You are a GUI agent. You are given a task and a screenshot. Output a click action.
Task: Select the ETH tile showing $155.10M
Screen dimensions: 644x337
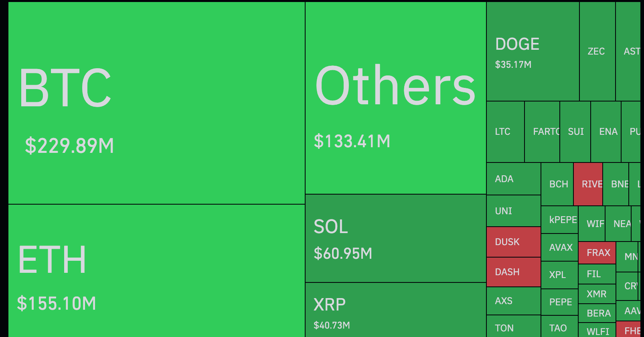(156, 270)
